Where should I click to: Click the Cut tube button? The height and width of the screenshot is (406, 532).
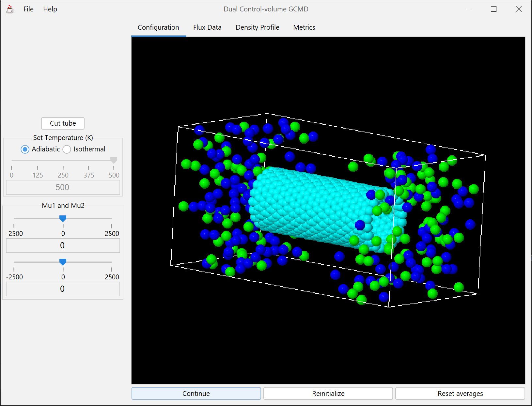(x=63, y=123)
